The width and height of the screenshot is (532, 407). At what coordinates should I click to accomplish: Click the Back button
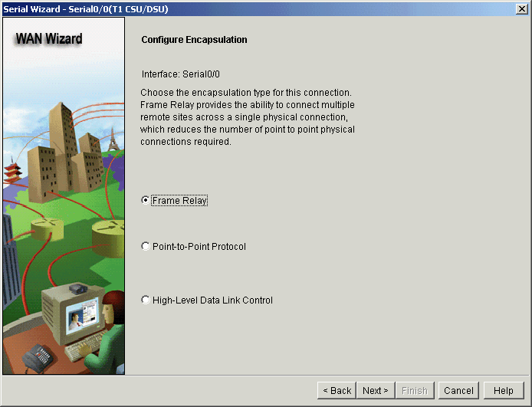(337, 390)
